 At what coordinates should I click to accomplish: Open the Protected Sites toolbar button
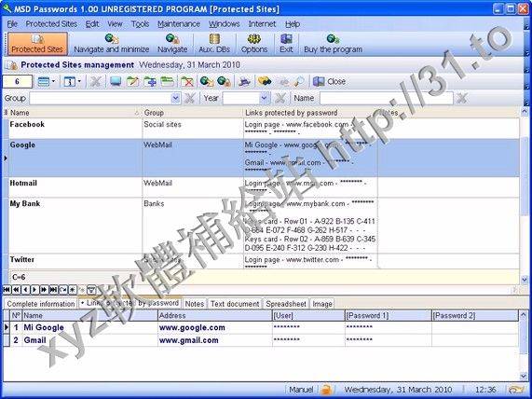point(37,44)
